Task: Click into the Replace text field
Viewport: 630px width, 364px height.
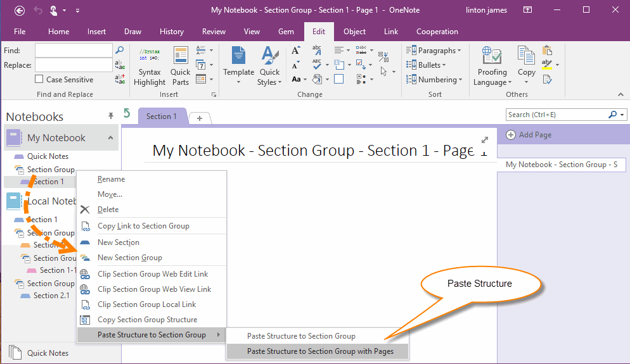Action: coord(74,65)
